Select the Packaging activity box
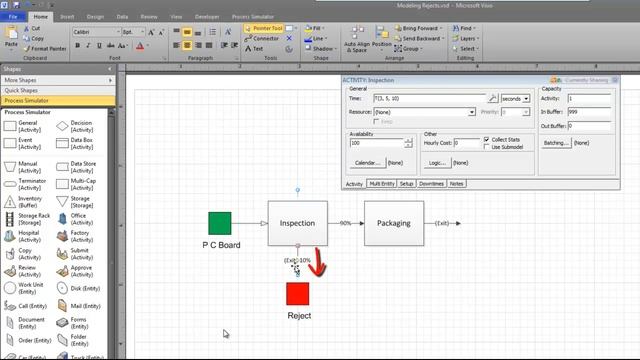The image size is (640, 360). pyautogui.click(x=394, y=223)
